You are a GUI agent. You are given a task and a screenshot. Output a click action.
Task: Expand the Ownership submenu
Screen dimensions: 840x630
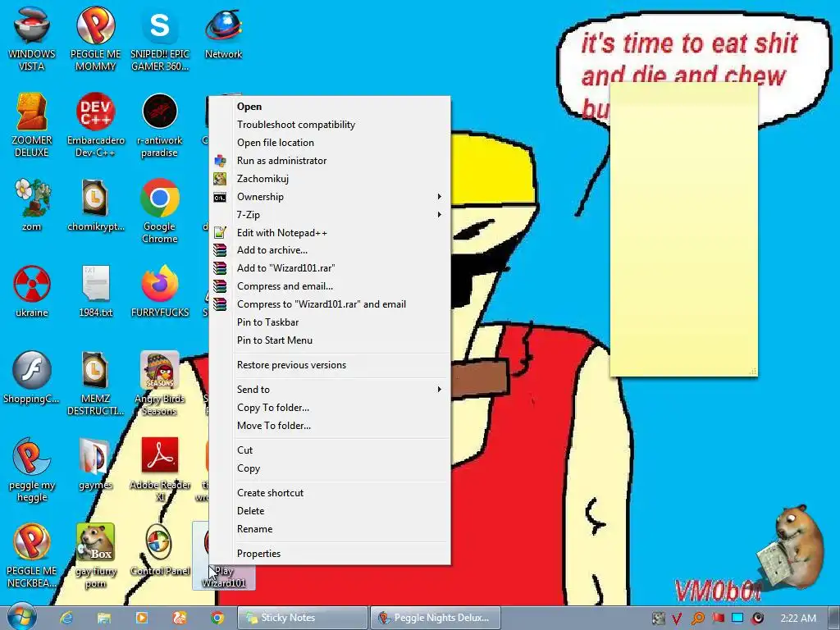(x=330, y=197)
